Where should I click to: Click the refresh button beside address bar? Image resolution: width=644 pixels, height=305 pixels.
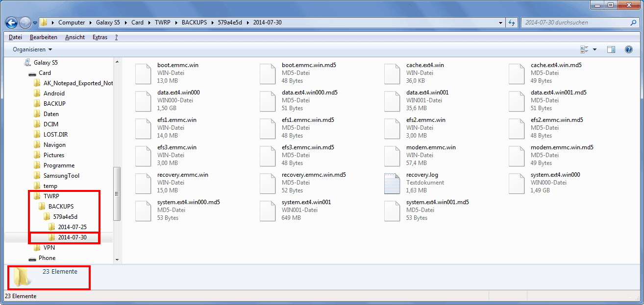[x=512, y=23]
